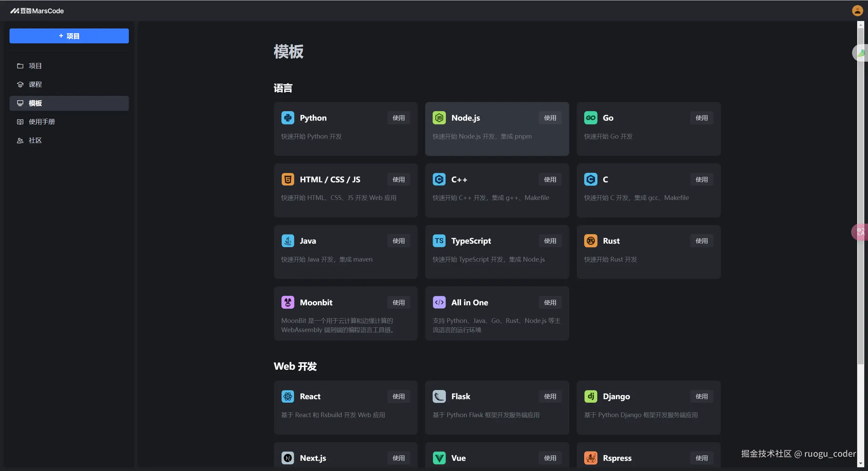The width and height of the screenshot is (868, 471).
Task: Click the floating translate widget icon
Action: [860, 232]
